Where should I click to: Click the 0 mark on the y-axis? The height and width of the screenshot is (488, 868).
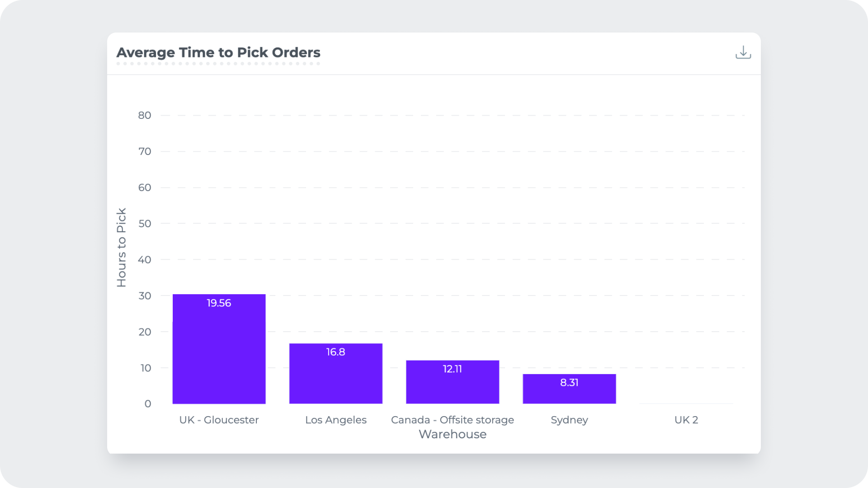coord(147,404)
